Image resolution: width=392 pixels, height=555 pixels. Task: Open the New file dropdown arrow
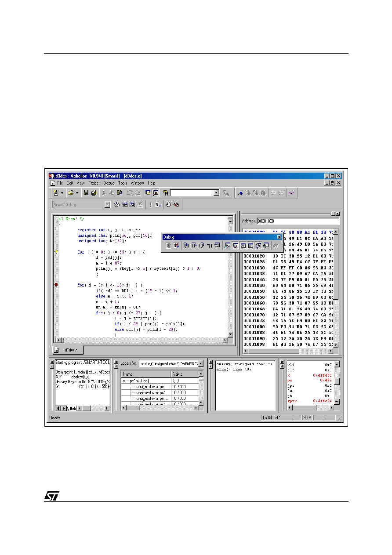(62, 192)
